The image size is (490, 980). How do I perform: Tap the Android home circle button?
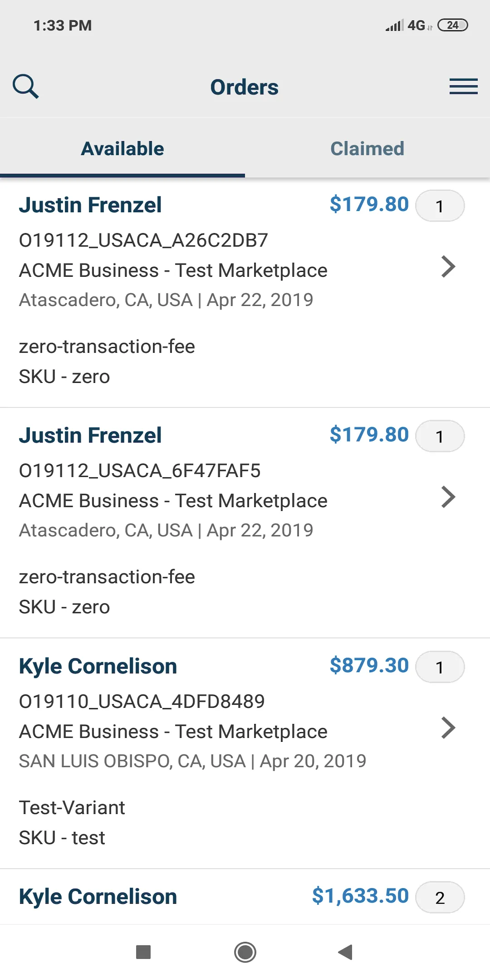(x=245, y=952)
